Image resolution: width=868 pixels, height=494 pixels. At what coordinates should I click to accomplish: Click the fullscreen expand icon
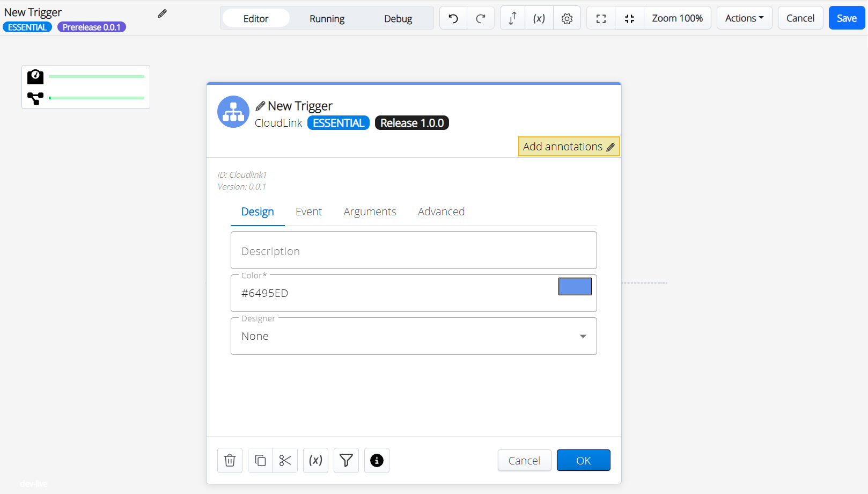pyautogui.click(x=601, y=18)
